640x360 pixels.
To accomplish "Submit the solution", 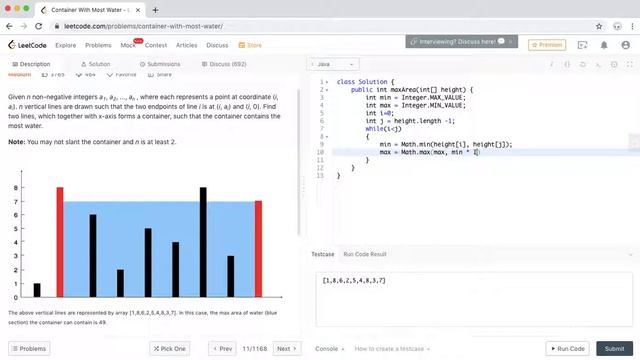I will [614, 349].
